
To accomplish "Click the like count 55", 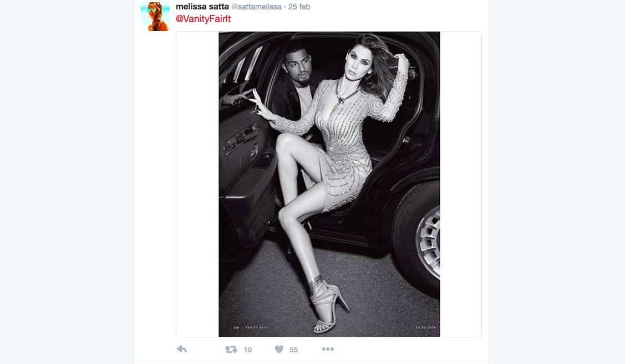I will (x=294, y=350).
